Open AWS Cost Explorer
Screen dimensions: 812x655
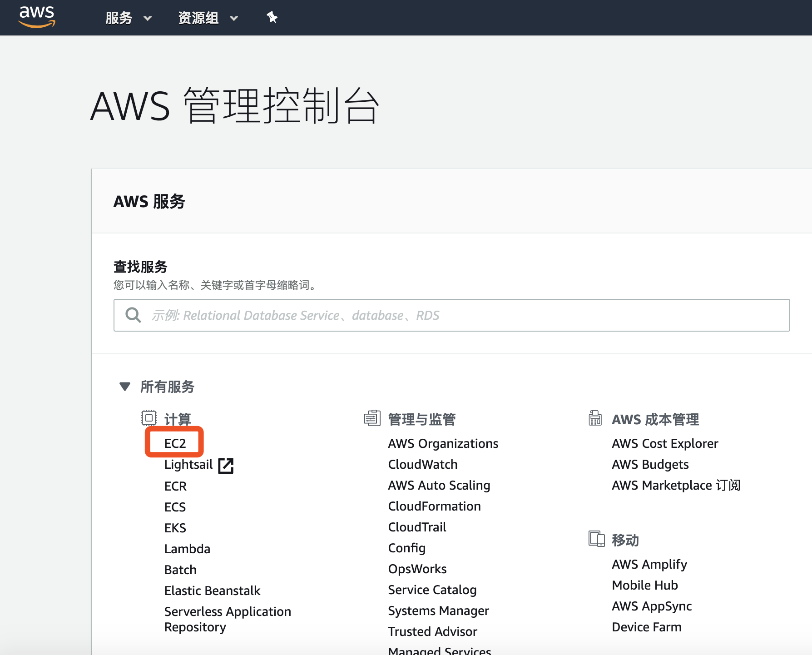pos(665,443)
